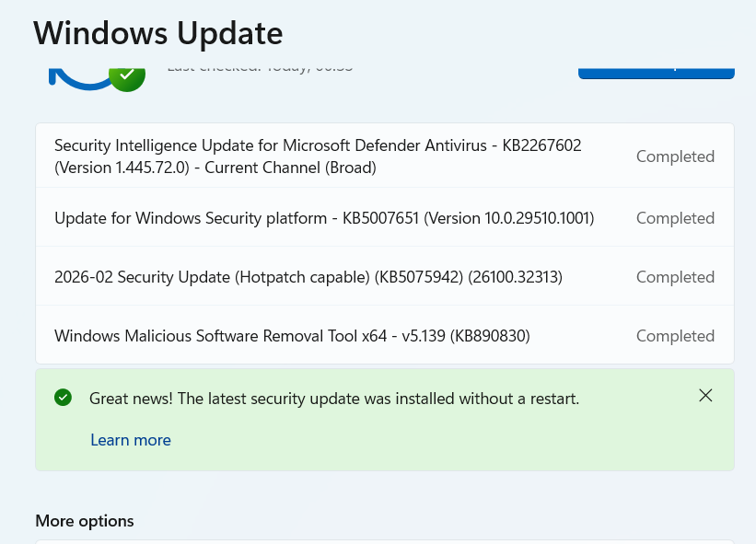Select the Malicious Software Removal Tool row

point(385,335)
